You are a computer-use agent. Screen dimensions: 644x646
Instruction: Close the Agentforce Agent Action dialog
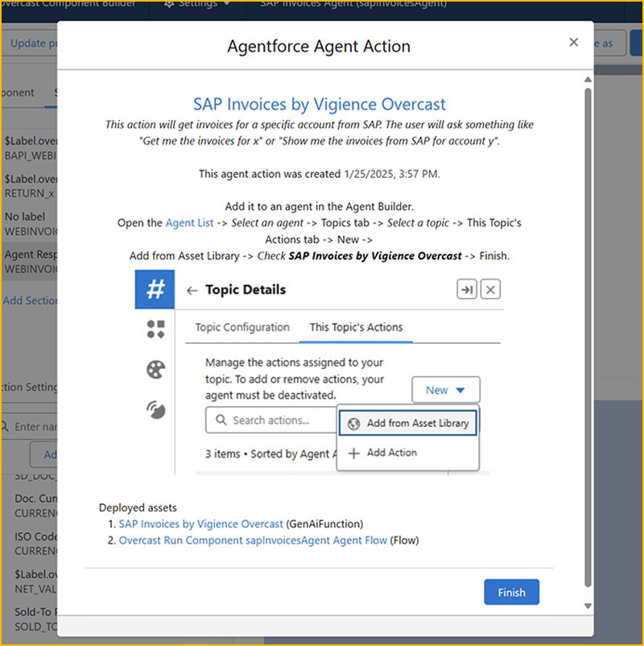573,43
